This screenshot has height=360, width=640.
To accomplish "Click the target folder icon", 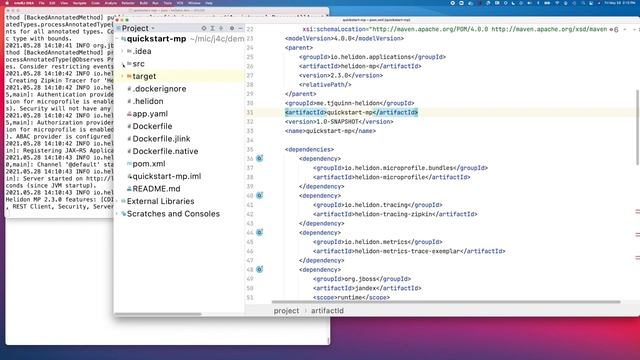I will [129, 76].
